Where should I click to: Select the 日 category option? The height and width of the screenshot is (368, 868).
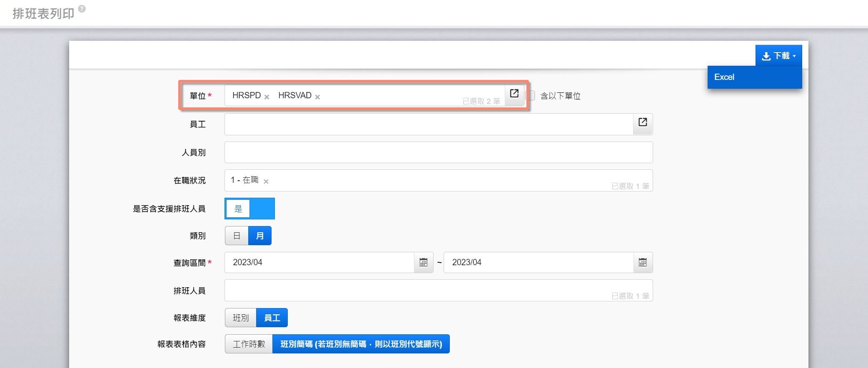pyautogui.click(x=237, y=236)
